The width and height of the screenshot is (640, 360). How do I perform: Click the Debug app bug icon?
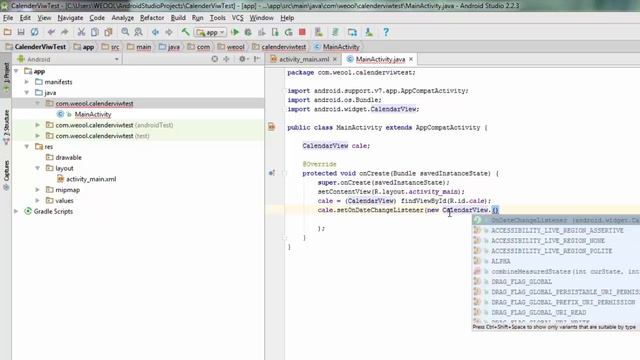point(248,32)
